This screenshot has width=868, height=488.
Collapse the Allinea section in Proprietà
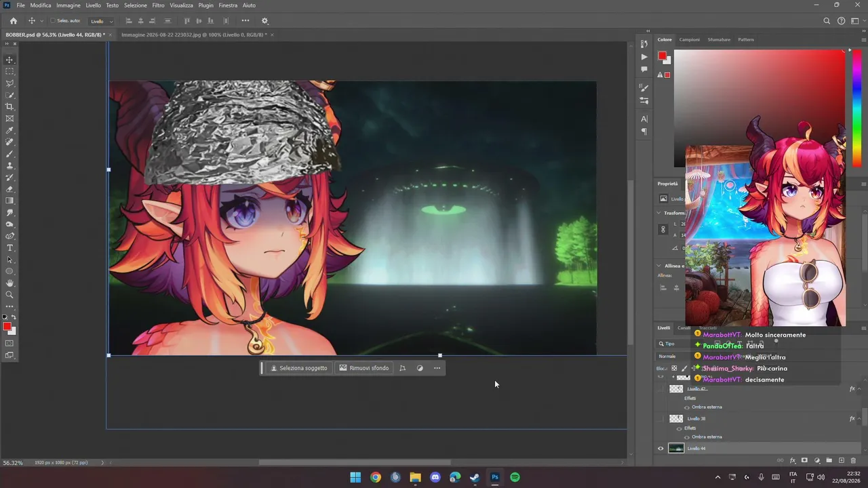pos(658,266)
